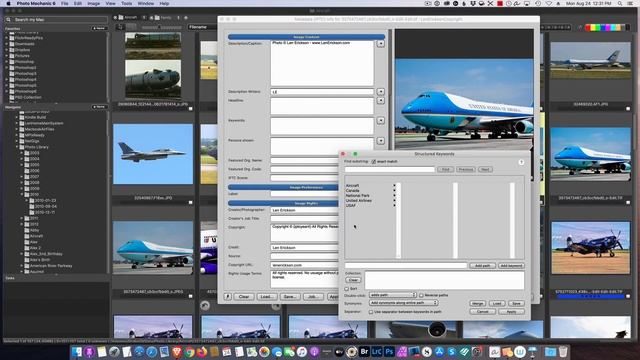Image resolution: width=640 pixels, height=360 pixels.
Task: Enable Use separator between keywords checkbox
Action: coord(371,312)
